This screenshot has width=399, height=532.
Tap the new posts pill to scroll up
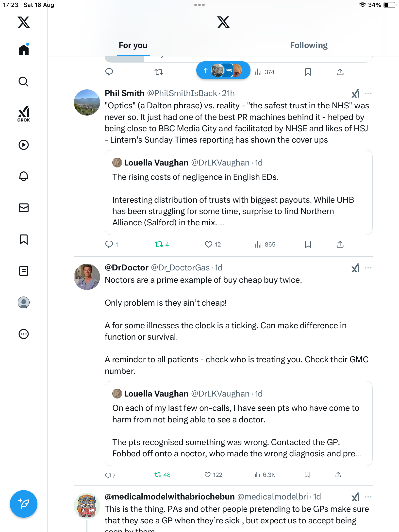coord(223,70)
